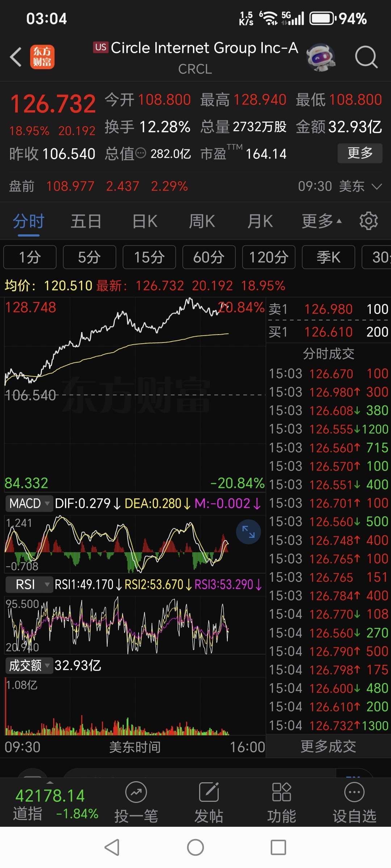Go back with the top-left arrow
391x868 pixels.
click(16, 57)
